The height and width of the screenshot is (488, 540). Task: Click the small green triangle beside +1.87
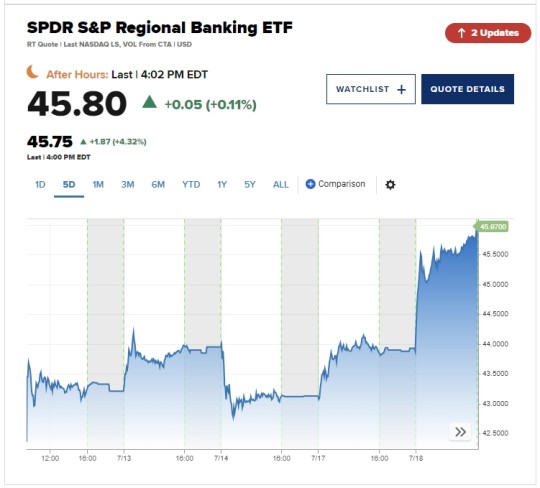point(83,142)
